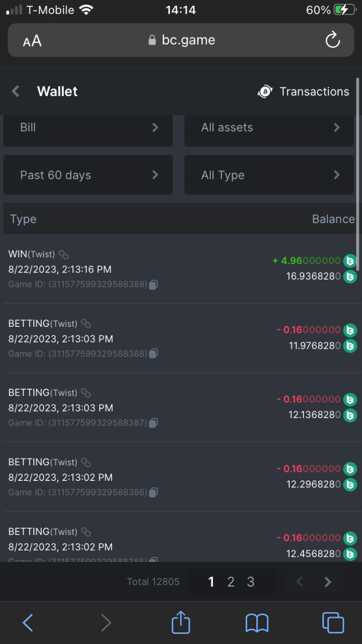Open Safari bookmarks

(x=257, y=623)
